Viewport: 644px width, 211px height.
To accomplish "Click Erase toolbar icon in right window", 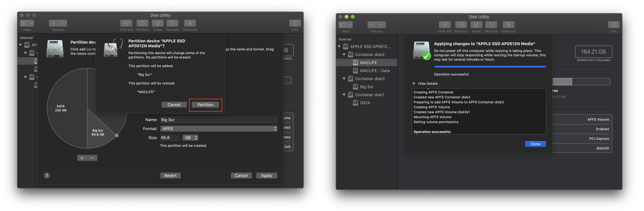I will [476, 25].
